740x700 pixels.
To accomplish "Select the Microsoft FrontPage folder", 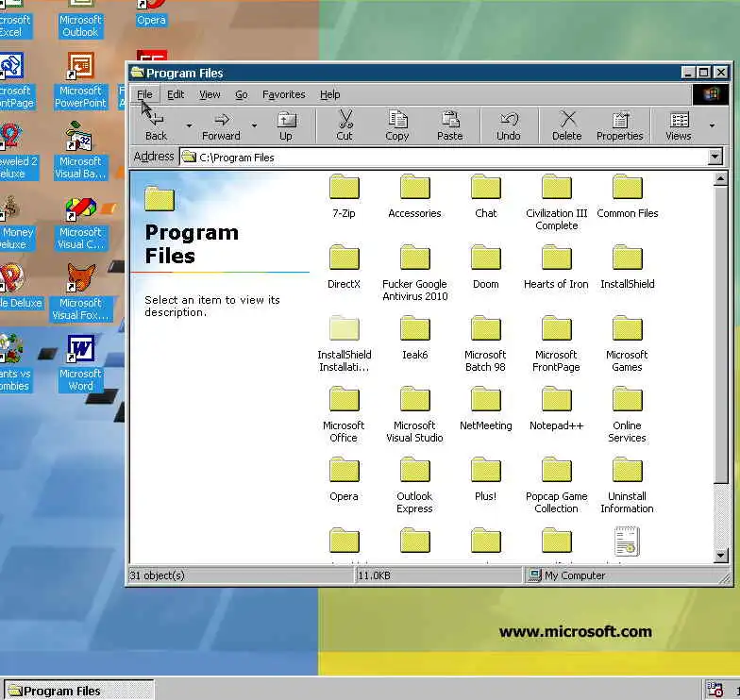I will pyautogui.click(x=557, y=343).
